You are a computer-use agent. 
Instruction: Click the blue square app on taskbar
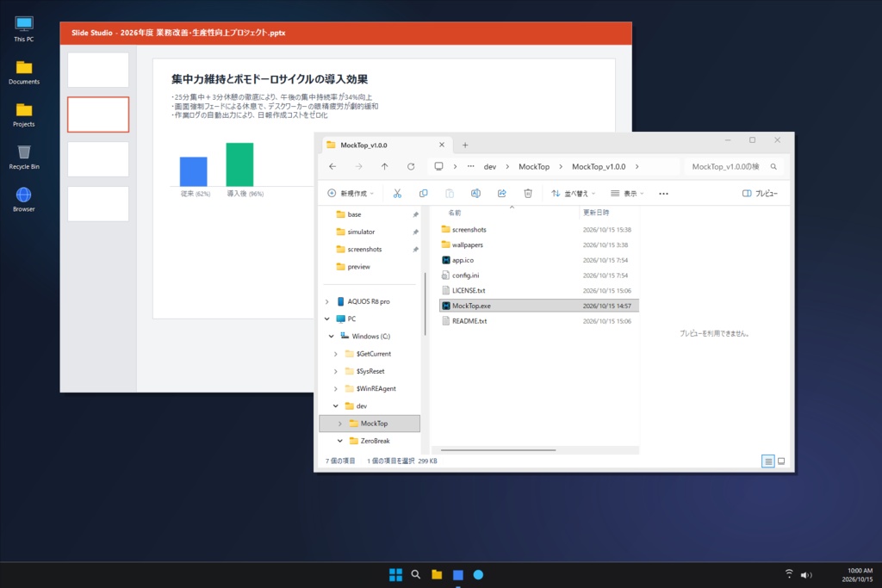tap(458, 574)
